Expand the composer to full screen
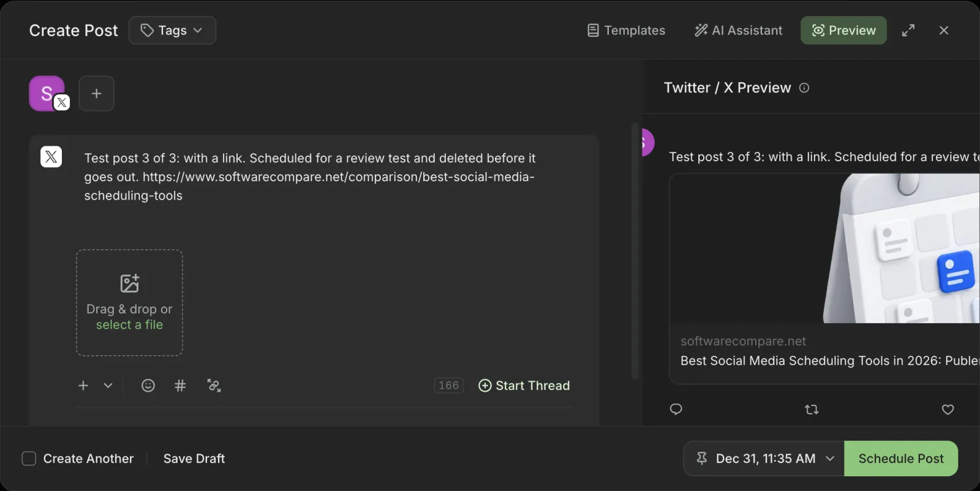 pos(908,31)
